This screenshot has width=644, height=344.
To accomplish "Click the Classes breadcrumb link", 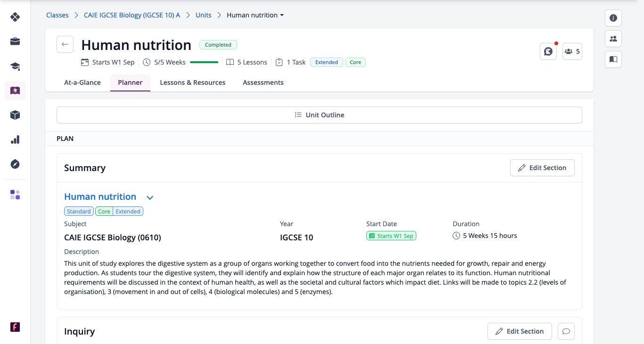I will [57, 15].
